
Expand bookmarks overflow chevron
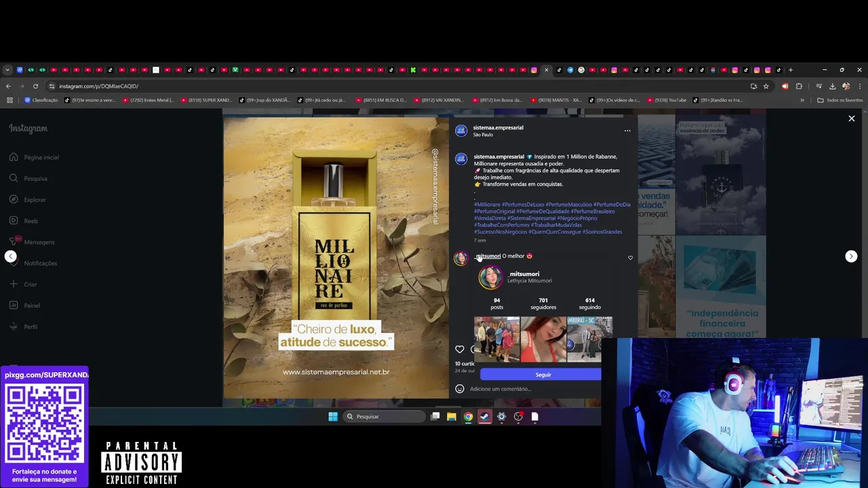tap(802, 100)
